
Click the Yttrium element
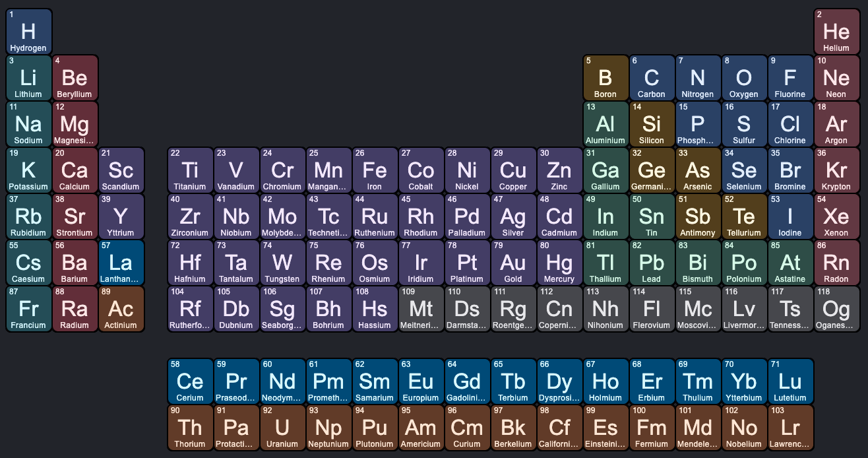point(121,216)
